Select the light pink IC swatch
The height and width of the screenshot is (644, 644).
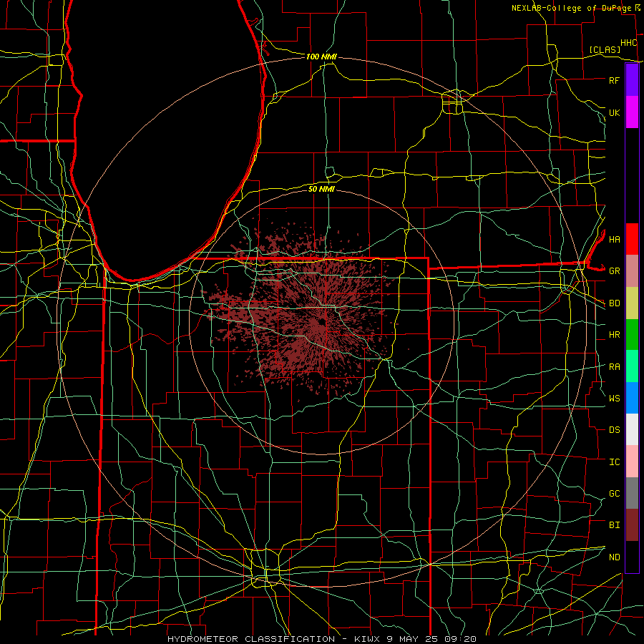(x=632, y=462)
